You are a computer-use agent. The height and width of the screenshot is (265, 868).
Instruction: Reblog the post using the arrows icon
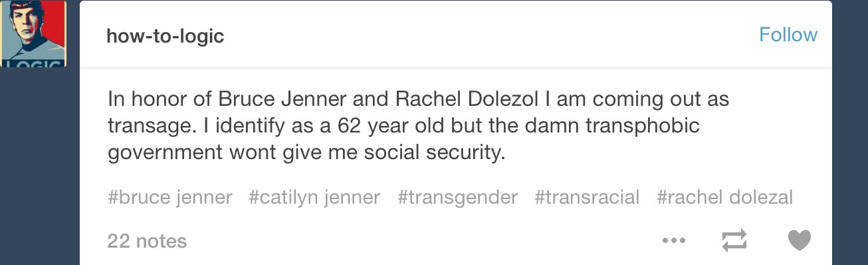pos(734,240)
